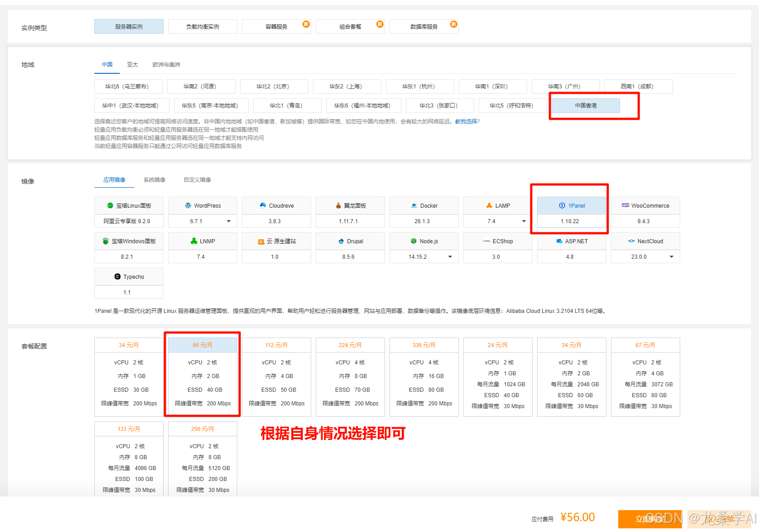Screen dimensions: 759x532
Task: Choose the 华南1 (深圳) region
Action: [493, 86]
